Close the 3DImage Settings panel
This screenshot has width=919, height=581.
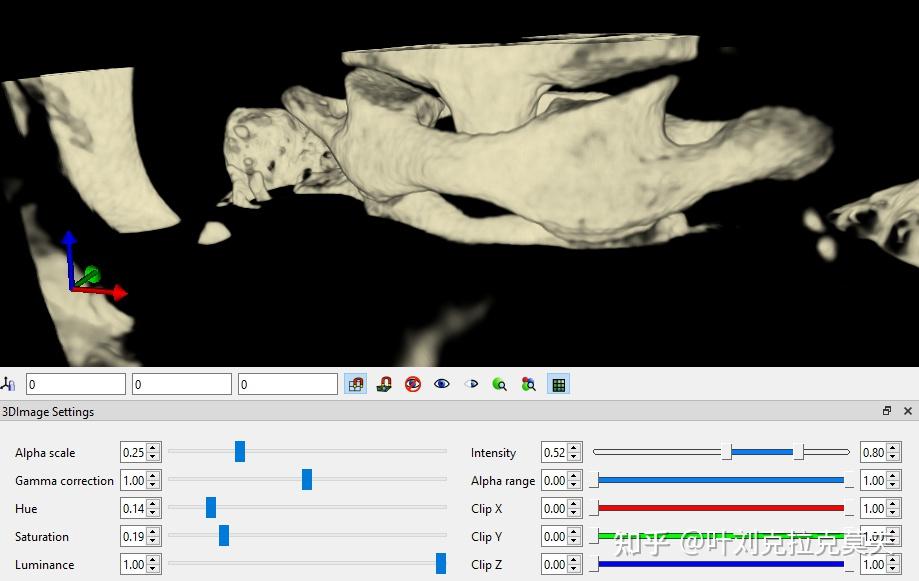908,411
